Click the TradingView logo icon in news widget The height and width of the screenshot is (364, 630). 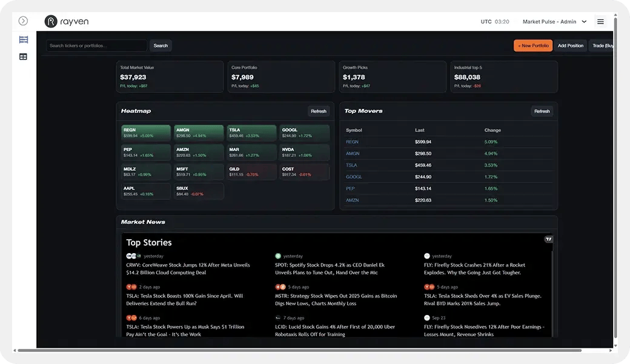548,239
